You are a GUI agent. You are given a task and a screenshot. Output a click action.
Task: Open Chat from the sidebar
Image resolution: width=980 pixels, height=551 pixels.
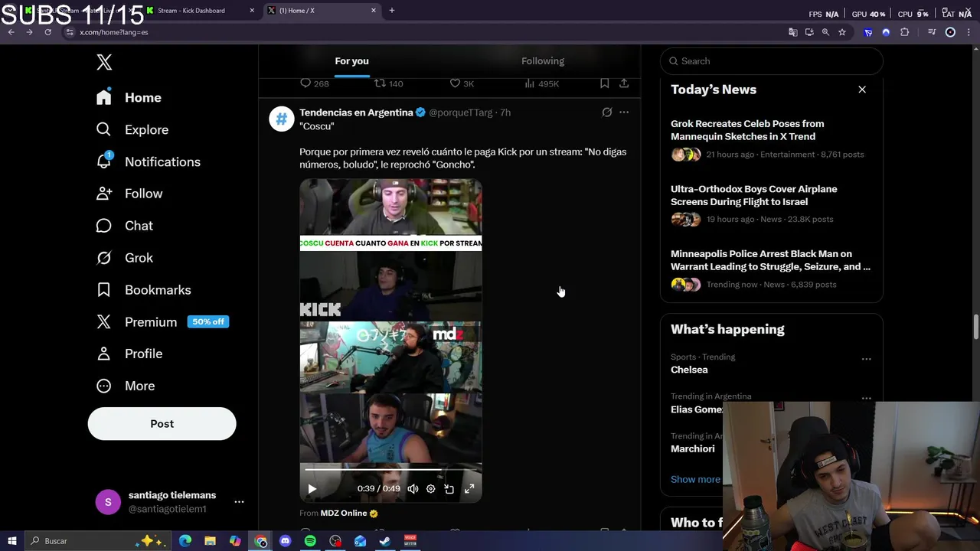(125, 226)
